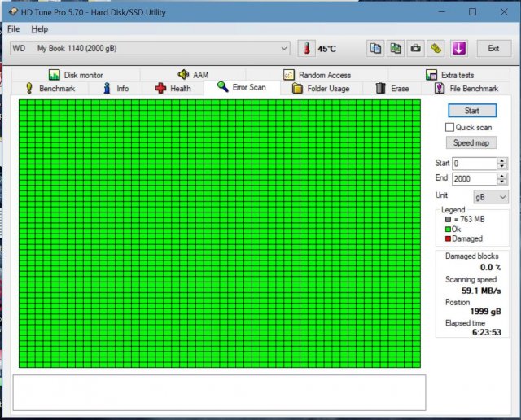Open the Health tab with red cross

(x=173, y=88)
